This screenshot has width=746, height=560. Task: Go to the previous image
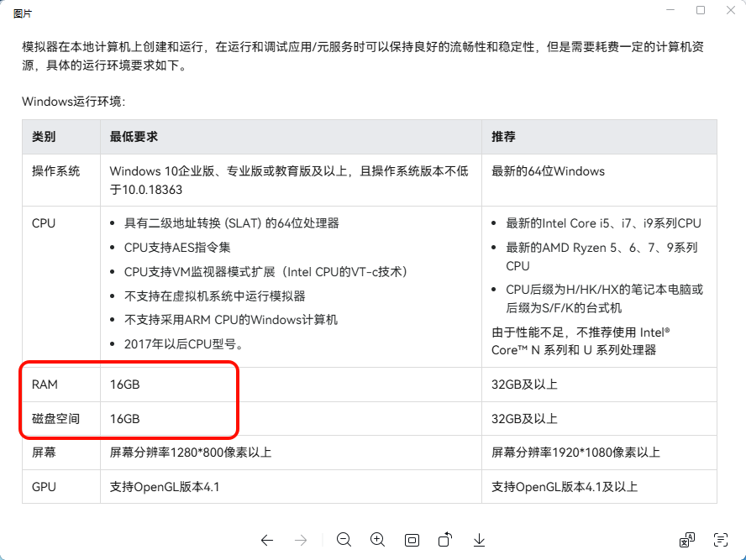pos(267,540)
